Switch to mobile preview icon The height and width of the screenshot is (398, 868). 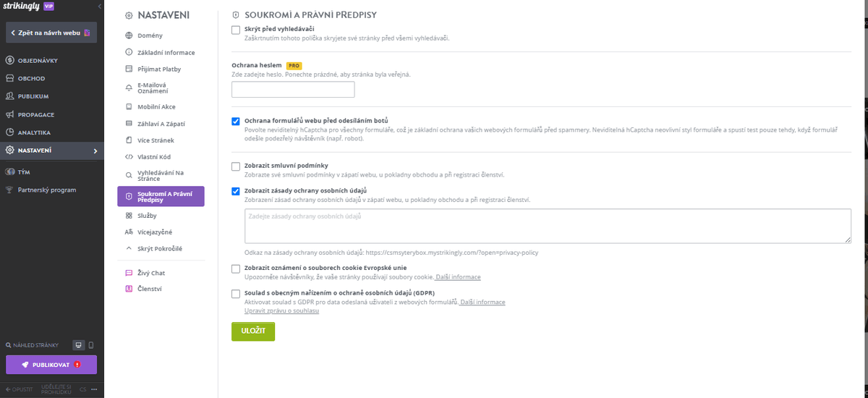click(91, 345)
